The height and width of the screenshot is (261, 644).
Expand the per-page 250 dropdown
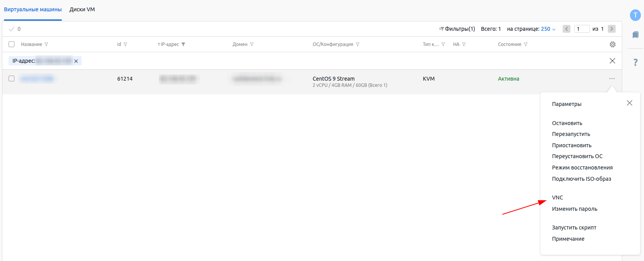coord(548,29)
